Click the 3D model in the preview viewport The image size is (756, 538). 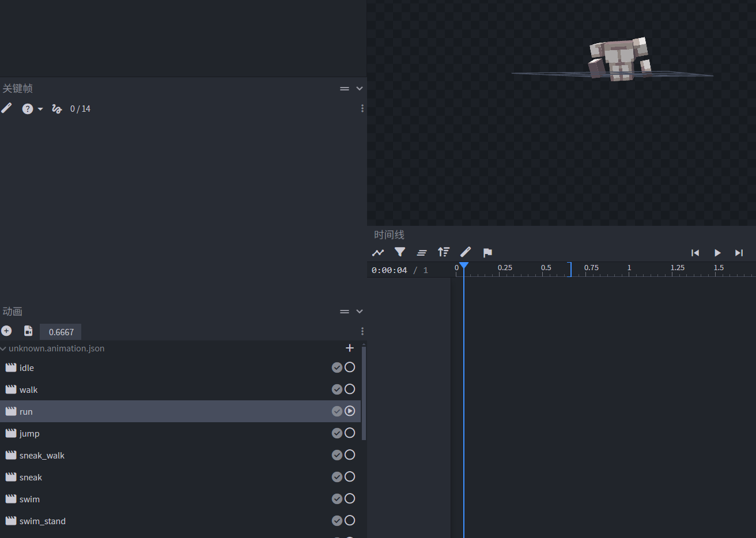click(x=619, y=59)
